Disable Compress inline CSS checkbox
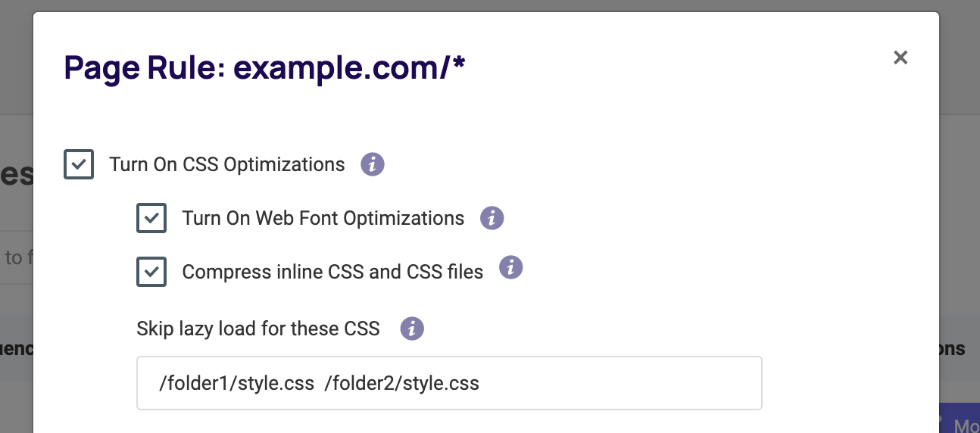This screenshot has width=980, height=433. coord(151,272)
